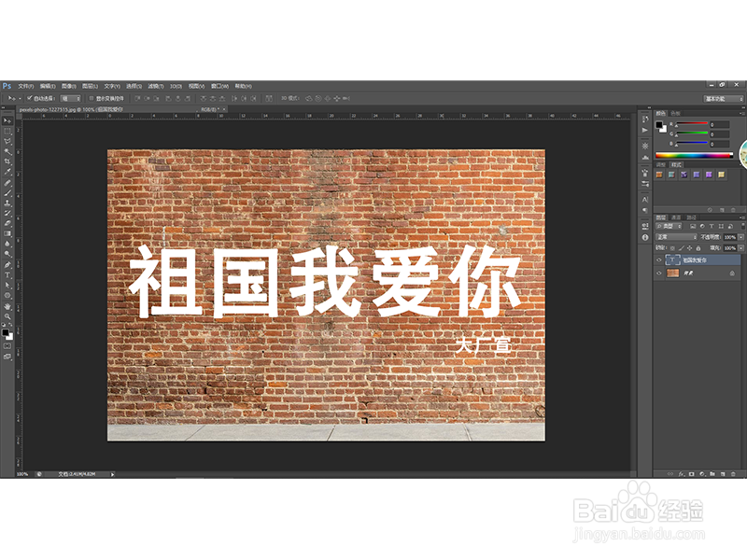
Task: Select the Eraser tool
Action: [x=7, y=224]
